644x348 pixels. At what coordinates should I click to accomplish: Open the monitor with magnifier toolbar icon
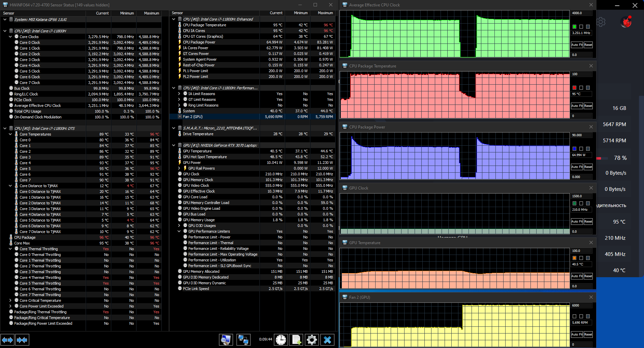tap(226, 340)
